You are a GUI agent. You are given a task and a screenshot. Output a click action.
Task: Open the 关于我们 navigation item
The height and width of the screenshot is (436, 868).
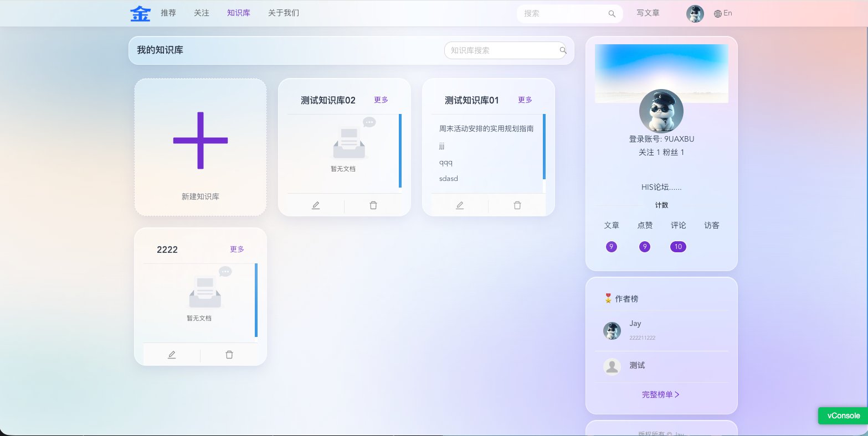coord(284,13)
